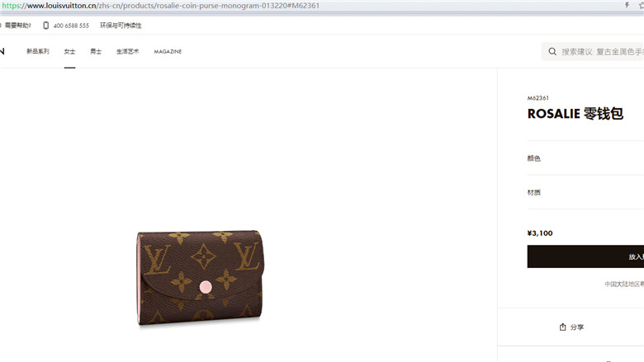
Task: Open the 需要帮助 help link
Action: (x=17, y=26)
